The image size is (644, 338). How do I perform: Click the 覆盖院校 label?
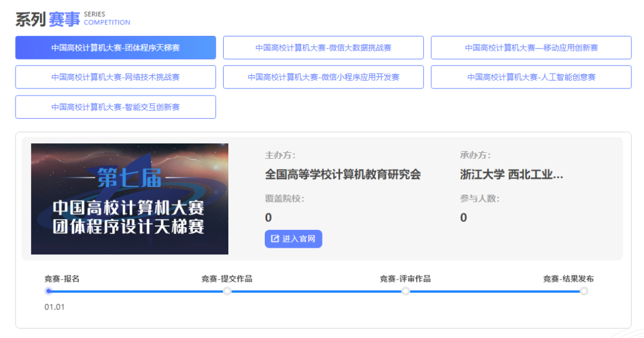[x=284, y=199]
